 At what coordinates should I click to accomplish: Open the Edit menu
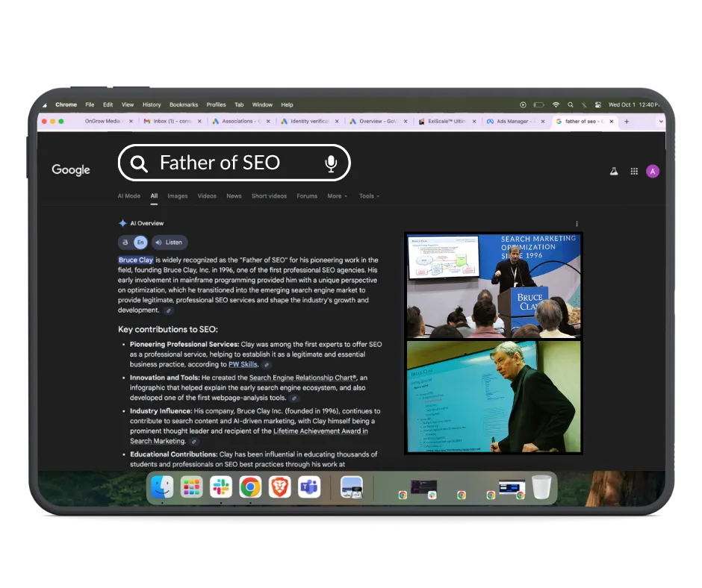click(108, 104)
